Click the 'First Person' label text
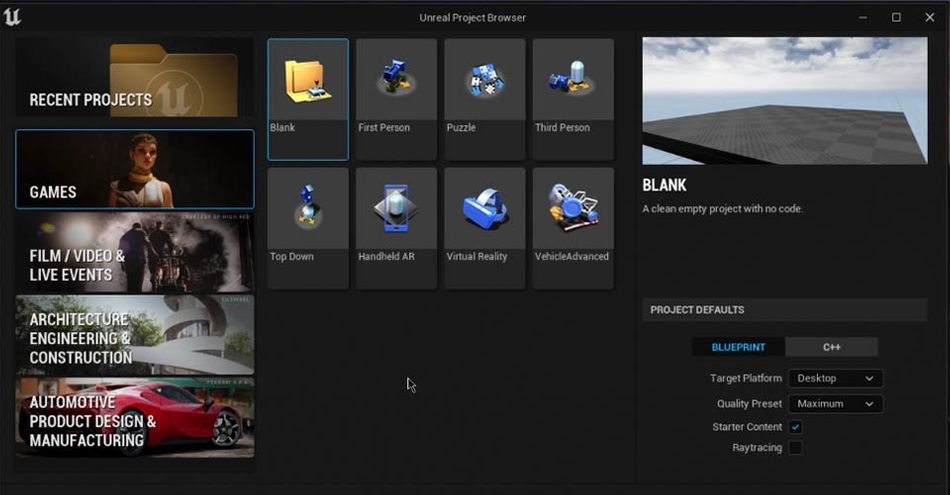Viewport: 950px width, 495px height. pos(384,128)
